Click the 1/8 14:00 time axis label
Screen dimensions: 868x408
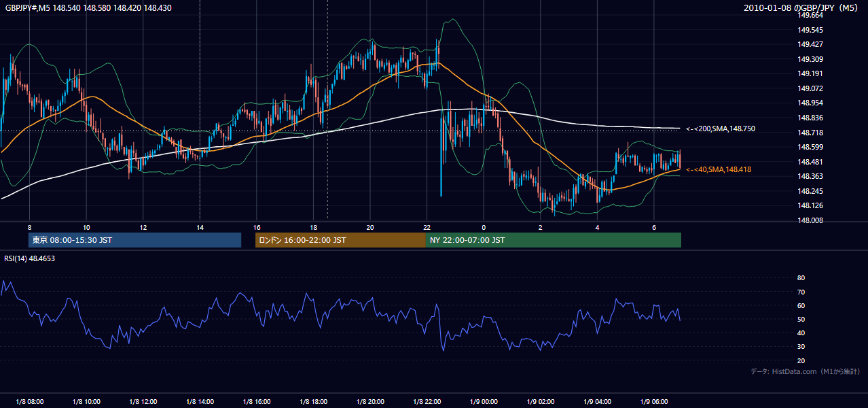click(x=200, y=401)
